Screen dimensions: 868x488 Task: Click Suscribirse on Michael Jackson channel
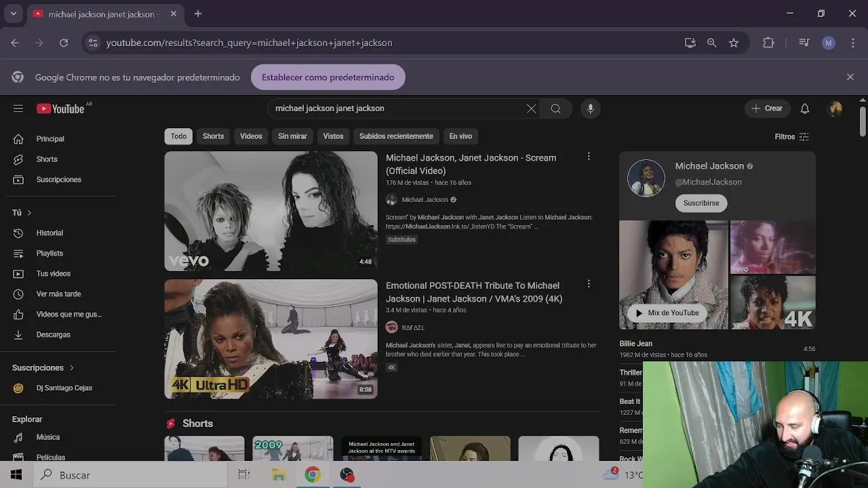pyautogui.click(x=701, y=203)
